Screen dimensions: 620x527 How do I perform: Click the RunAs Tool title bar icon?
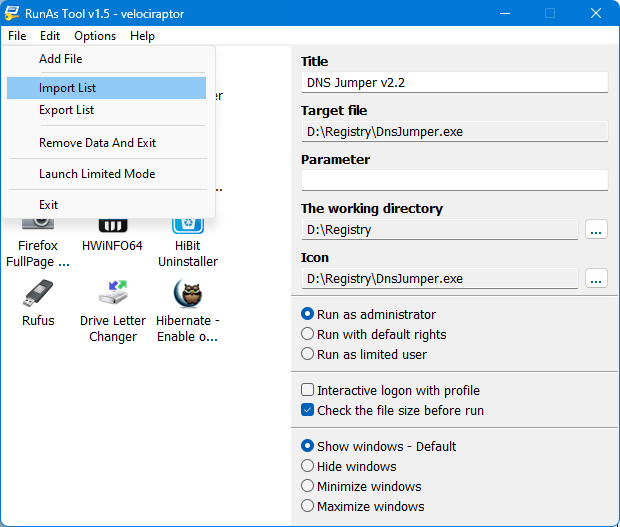(x=12, y=14)
